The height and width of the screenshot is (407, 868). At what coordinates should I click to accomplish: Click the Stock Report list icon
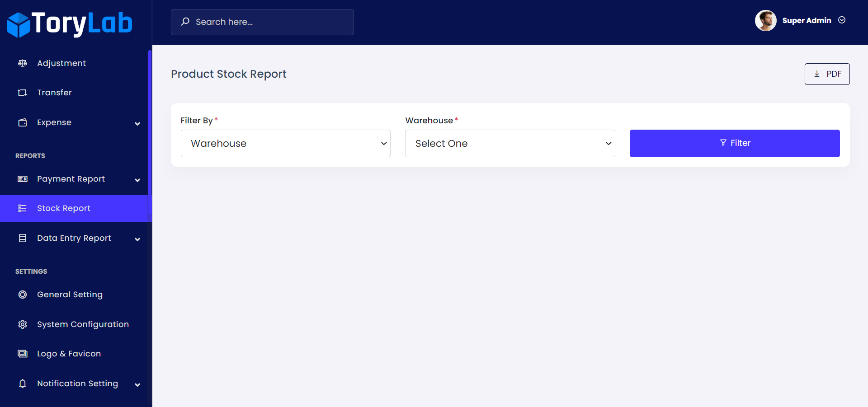tap(22, 208)
